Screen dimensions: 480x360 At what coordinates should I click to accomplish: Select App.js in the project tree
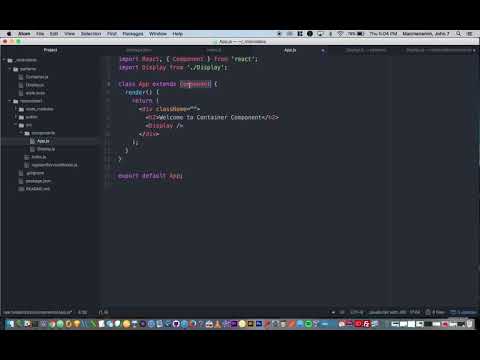click(x=43, y=141)
